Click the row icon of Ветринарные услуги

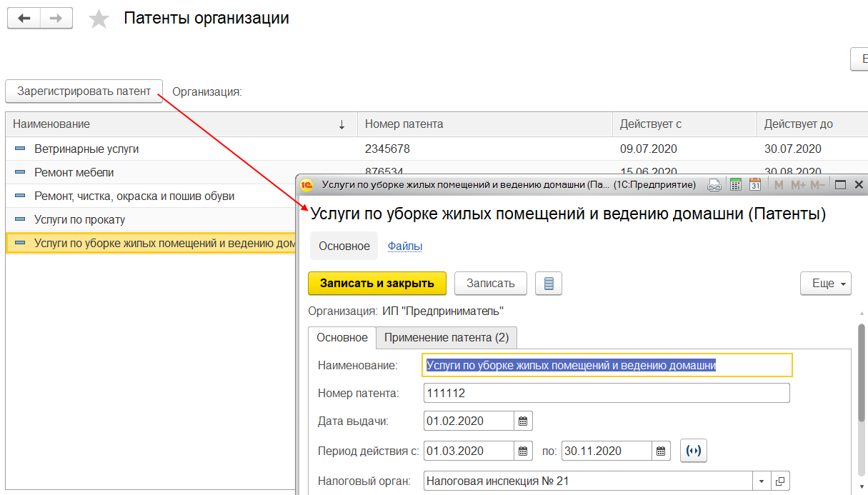(20, 149)
